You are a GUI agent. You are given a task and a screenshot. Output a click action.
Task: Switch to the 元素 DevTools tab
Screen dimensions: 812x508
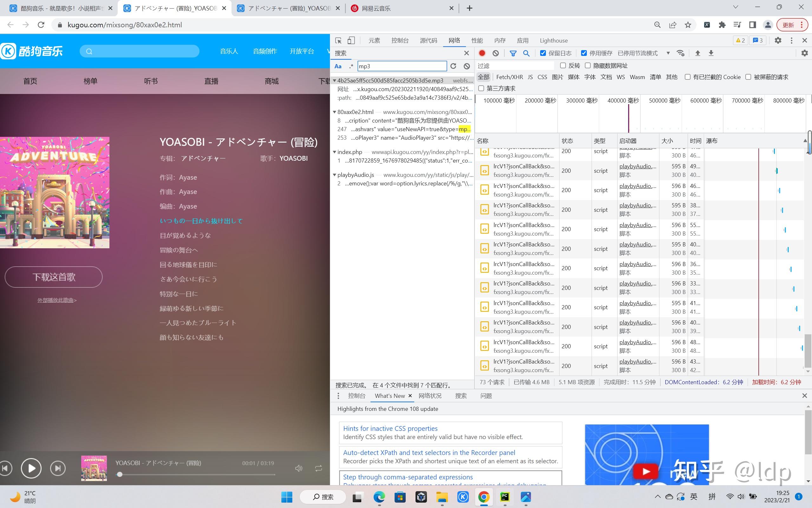tap(374, 41)
